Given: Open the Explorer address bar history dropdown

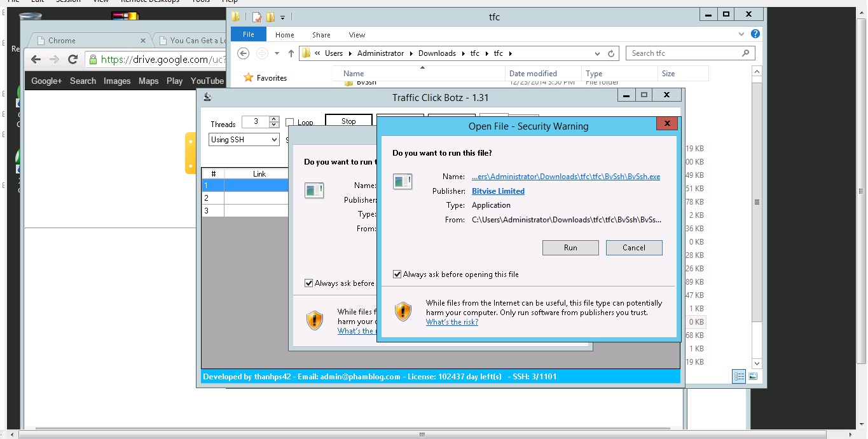Looking at the screenshot, I should click(597, 54).
